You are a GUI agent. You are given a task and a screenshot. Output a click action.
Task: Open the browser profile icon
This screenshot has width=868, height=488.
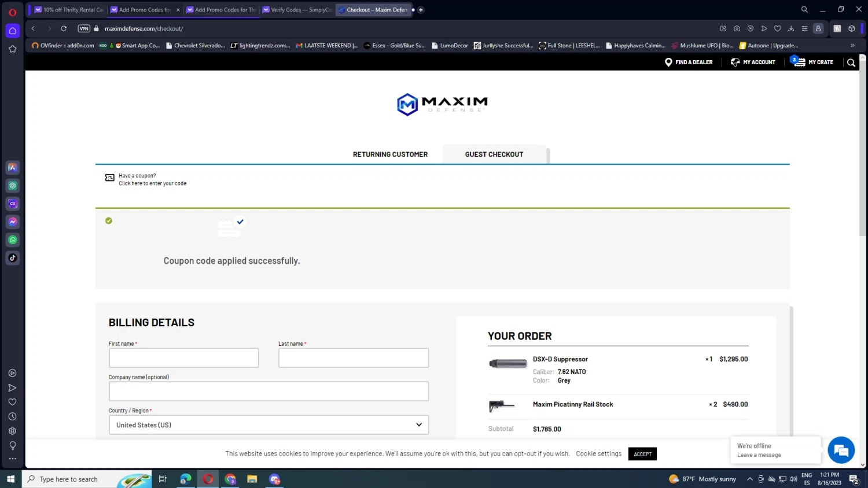(x=818, y=28)
